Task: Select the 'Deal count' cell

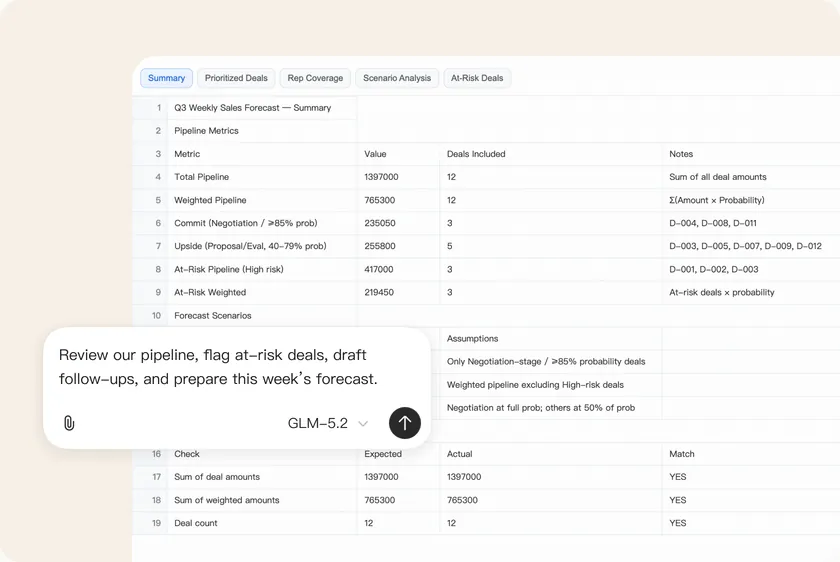Action: pos(262,523)
